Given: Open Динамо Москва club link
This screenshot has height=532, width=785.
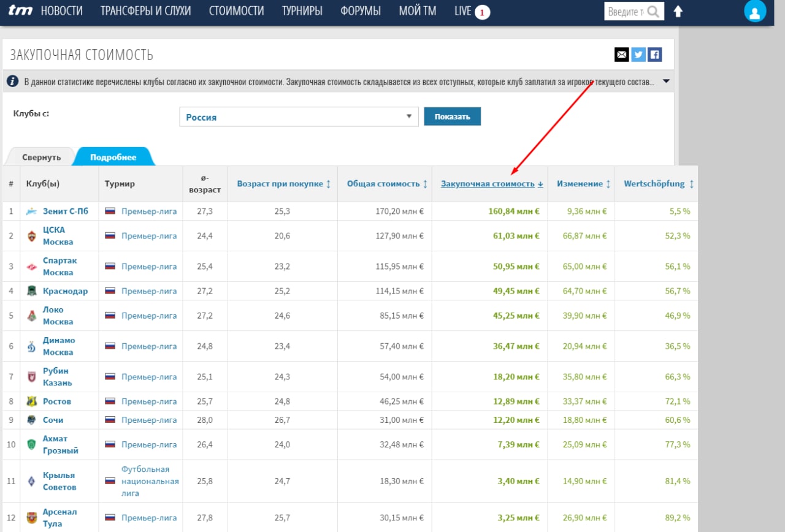Looking at the screenshot, I should pyautogui.click(x=59, y=346).
